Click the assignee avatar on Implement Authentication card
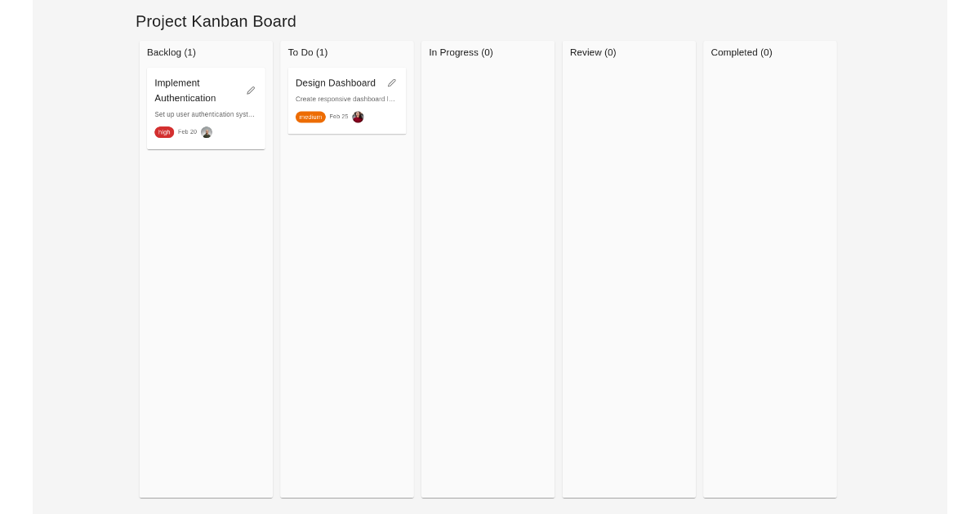The width and height of the screenshot is (980, 514). coord(207,132)
